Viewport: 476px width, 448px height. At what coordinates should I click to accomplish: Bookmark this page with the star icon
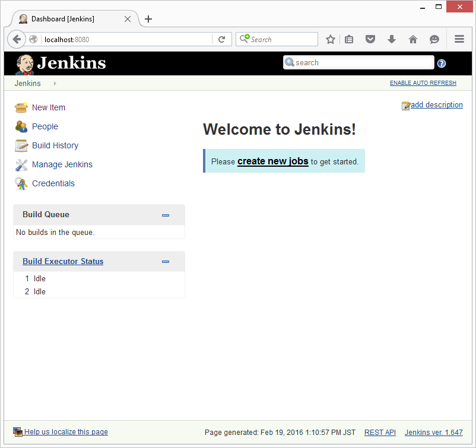pyautogui.click(x=330, y=39)
